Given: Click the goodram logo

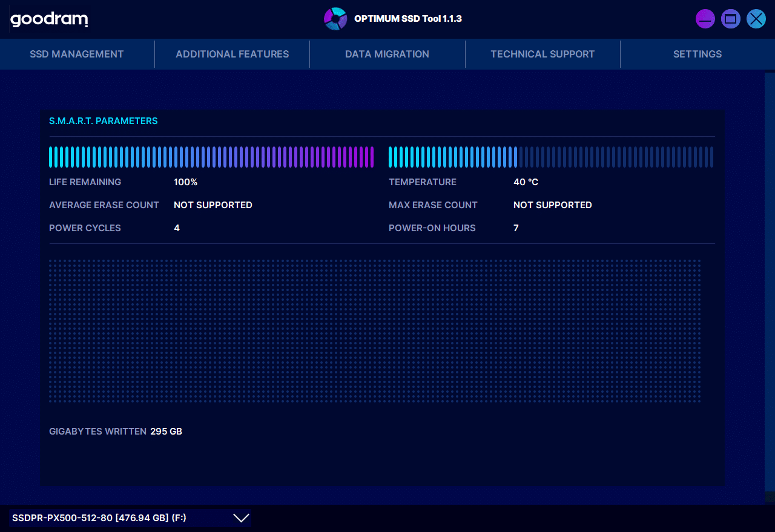Looking at the screenshot, I should [x=49, y=19].
